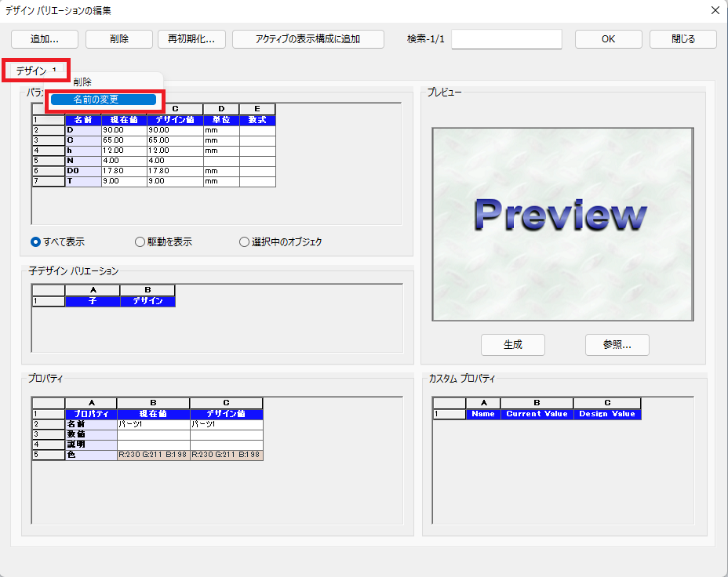Viewport: 728px width, 577px height.
Task: Close the dialog with the X button
Action: coord(714,11)
